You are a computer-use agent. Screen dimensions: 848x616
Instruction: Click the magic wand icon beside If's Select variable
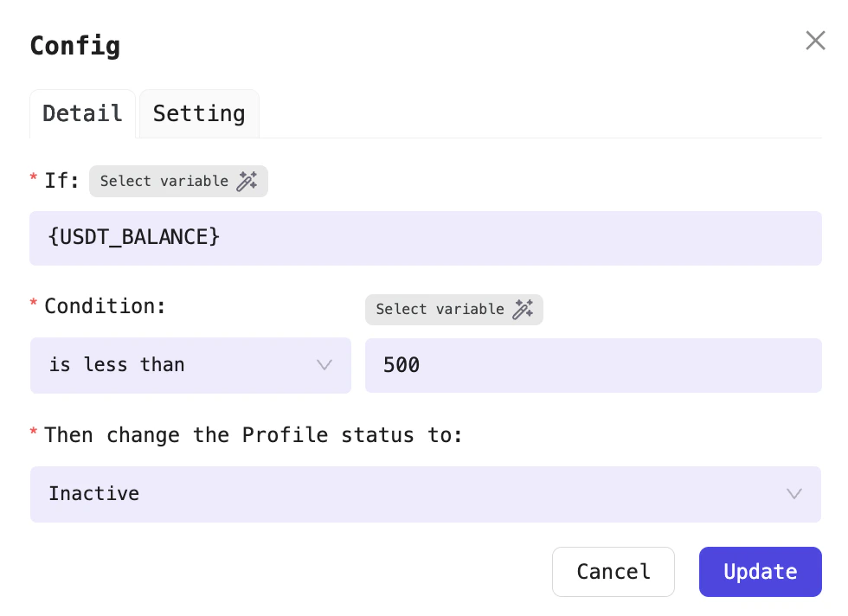coord(248,181)
